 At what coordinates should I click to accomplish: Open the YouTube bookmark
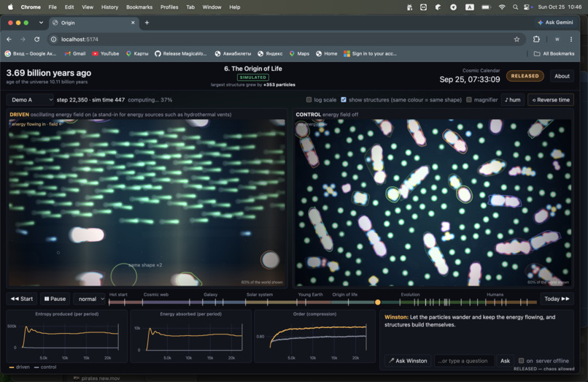[x=106, y=54]
